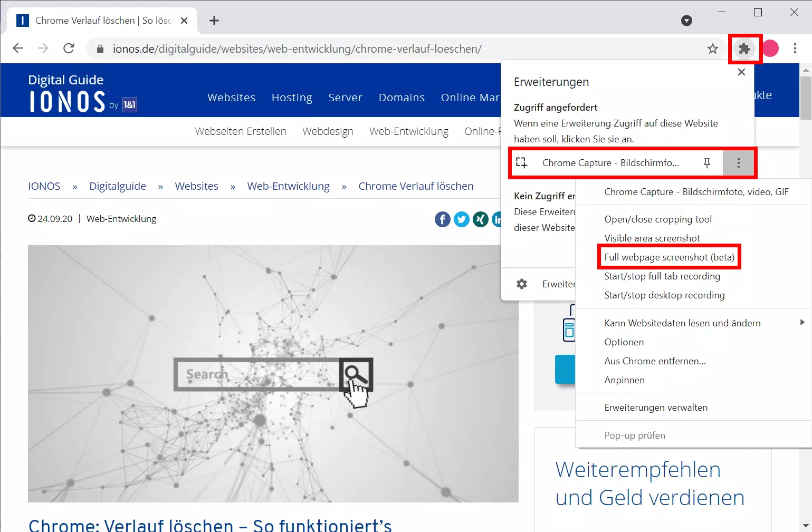Share article on Twitter
Viewport: 812px width, 532px height.
point(462,219)
